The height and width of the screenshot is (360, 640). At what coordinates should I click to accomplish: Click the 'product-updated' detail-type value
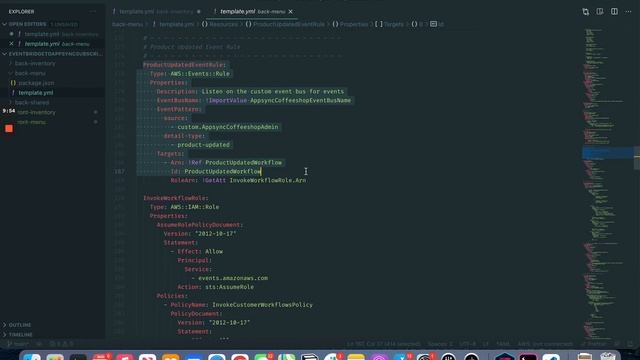pos(203,145)
